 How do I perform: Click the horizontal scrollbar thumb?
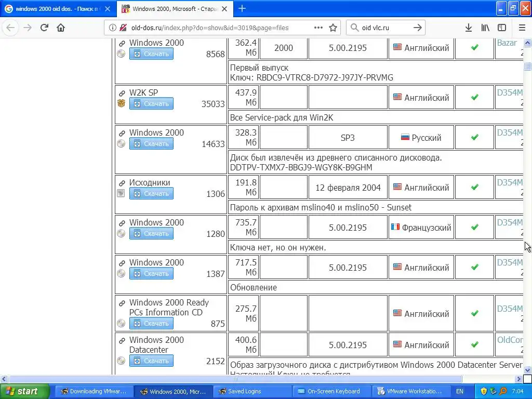coord(235,379)
